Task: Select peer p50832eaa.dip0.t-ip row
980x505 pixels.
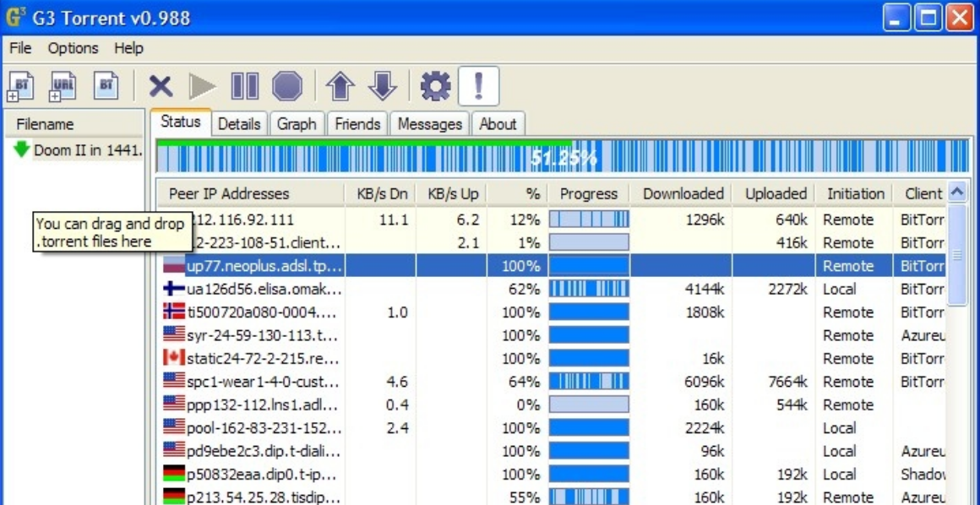Action: (550, 474)
